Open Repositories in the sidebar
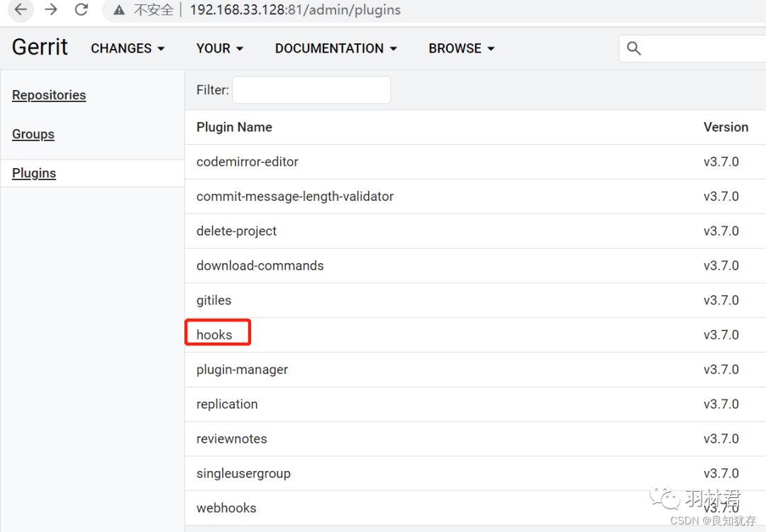The height and width of the screenshot is (532, 766). click(49, 95)
